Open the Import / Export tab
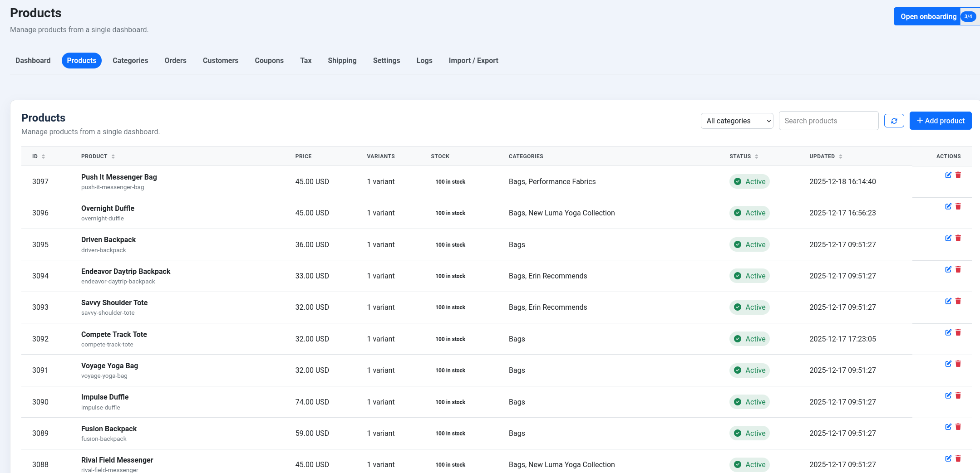 pyautogui.click(x=473, y=60)
